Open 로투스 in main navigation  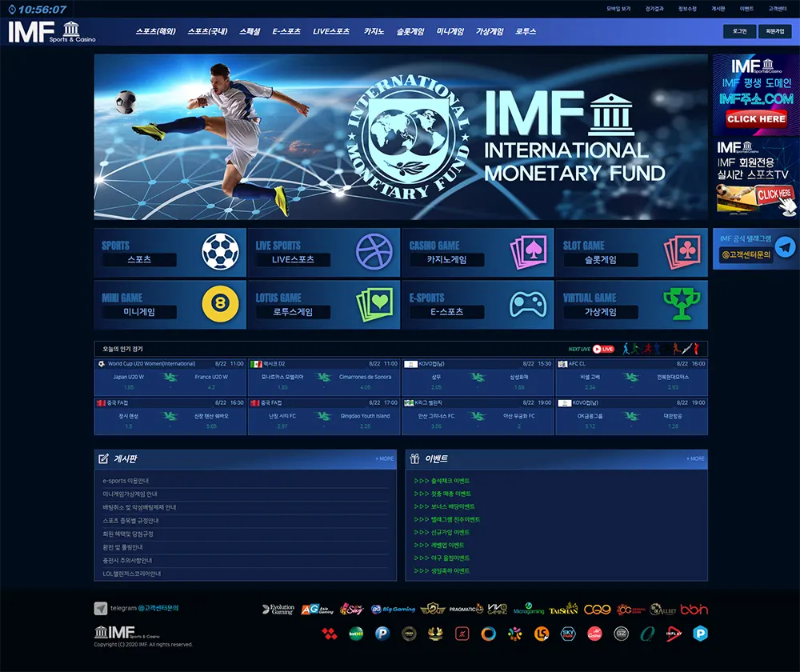coord(526,32)
